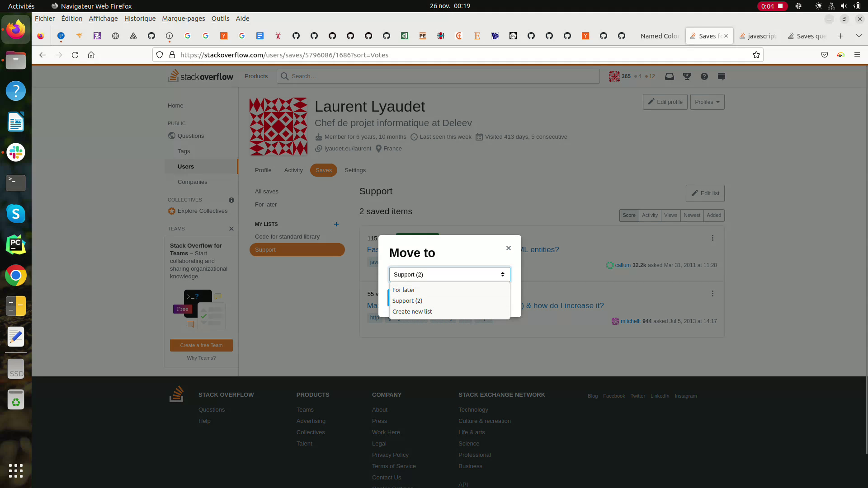This screenshot has width=868, height=488.
Task: Click the Stack Overflow logo
Action: (201, 76)
